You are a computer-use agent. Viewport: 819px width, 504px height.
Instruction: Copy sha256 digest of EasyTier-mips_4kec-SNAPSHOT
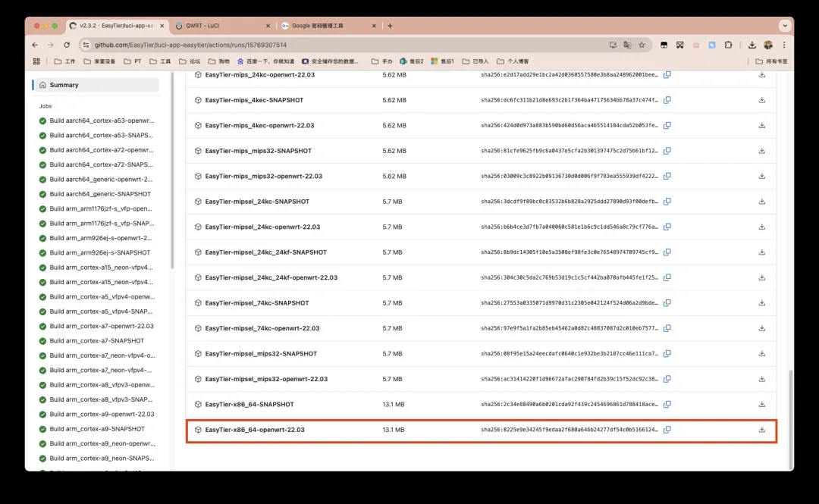(x=667, y=100)
